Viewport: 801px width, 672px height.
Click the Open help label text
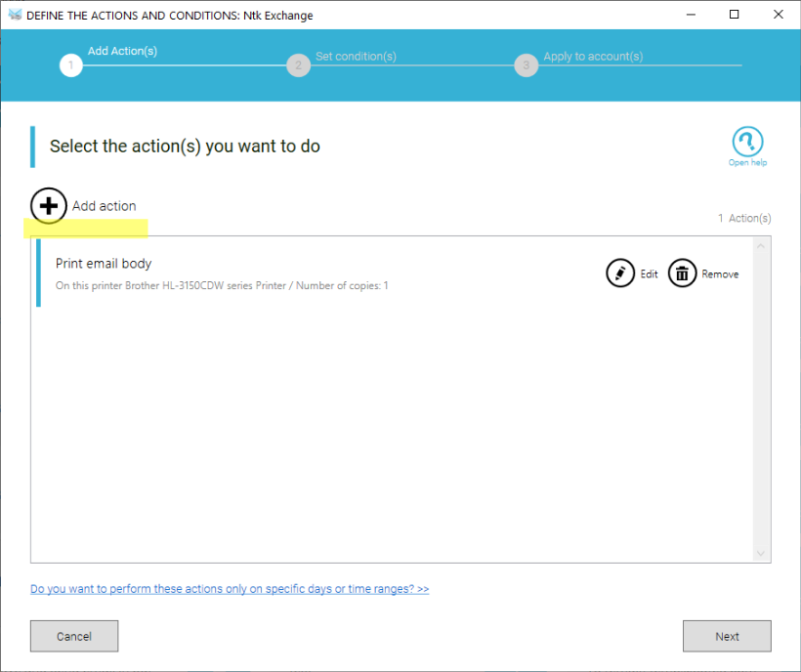pos(747,162)
